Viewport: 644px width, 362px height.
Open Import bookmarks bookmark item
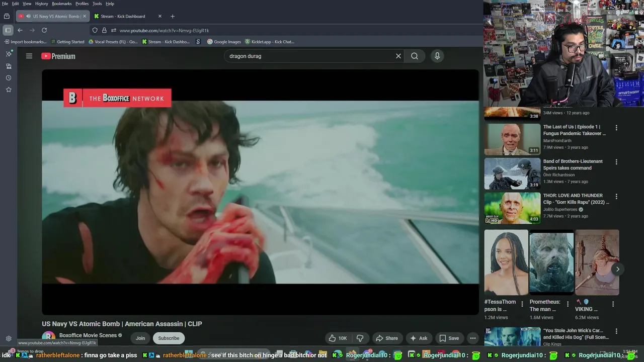(25, 42)
